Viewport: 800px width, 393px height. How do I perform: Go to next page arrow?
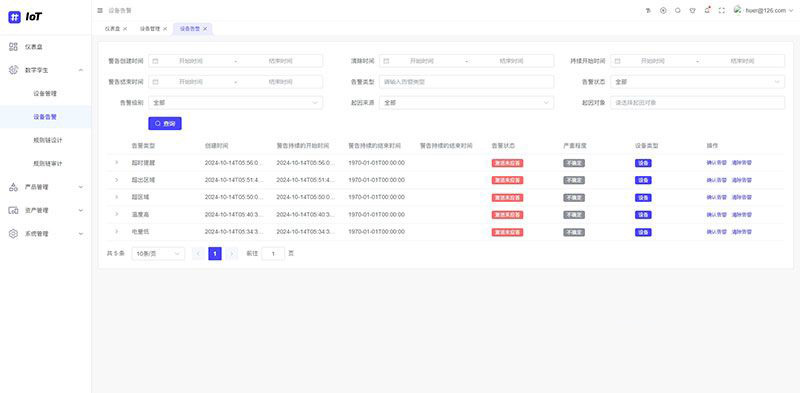point(232,254)
